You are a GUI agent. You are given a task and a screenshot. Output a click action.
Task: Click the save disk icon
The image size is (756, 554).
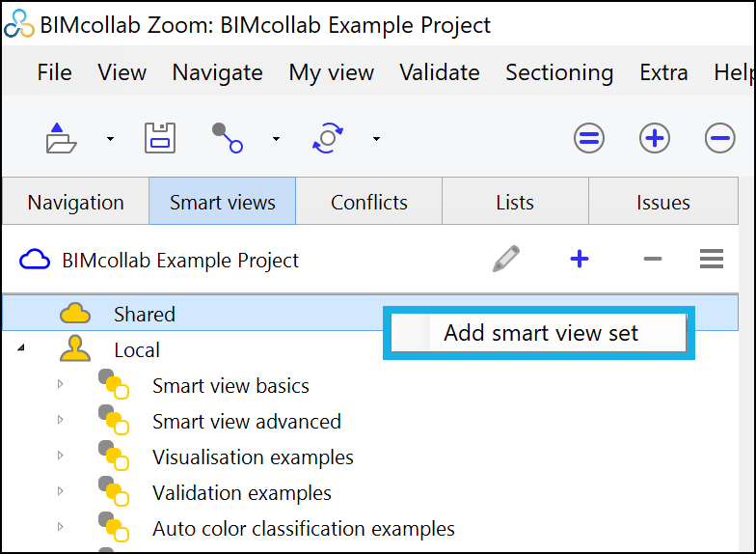click(x=160, y=138)
